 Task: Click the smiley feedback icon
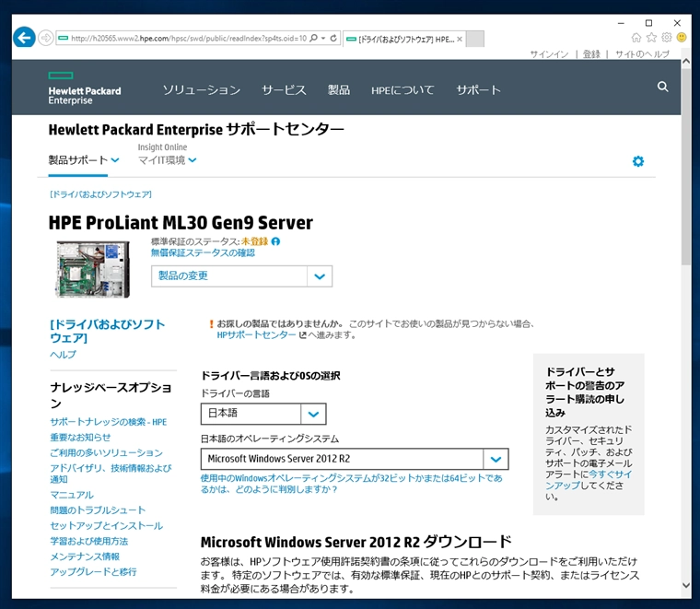682,38
